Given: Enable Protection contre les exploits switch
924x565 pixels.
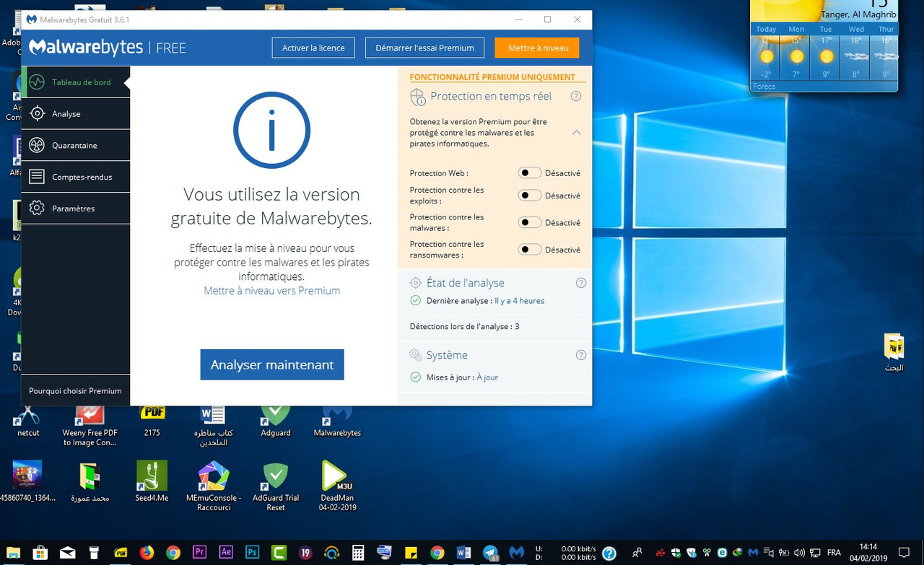Looking at the screenshot, I should click(x=529, y=196).
